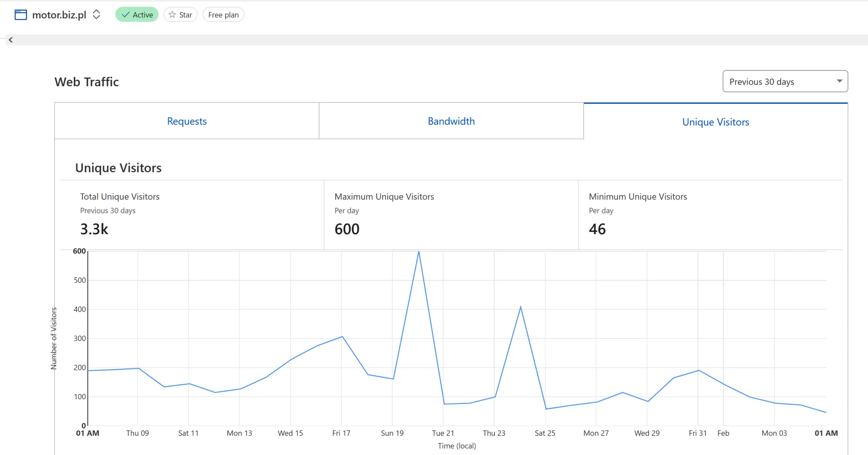This screenshot has height=455, width=868.
Task: Expand the motor.biz.pl site switcher chevrons
Action: (96, 14)
